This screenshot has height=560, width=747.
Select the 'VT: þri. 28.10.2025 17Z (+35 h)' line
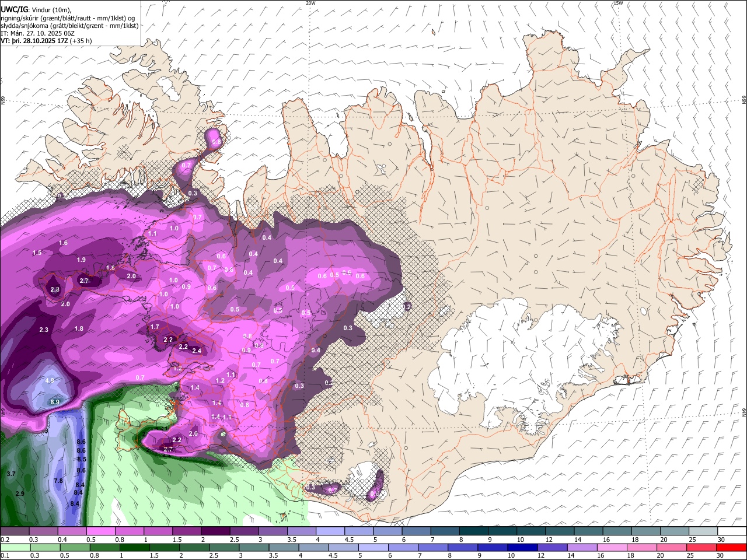coord(46,41)
